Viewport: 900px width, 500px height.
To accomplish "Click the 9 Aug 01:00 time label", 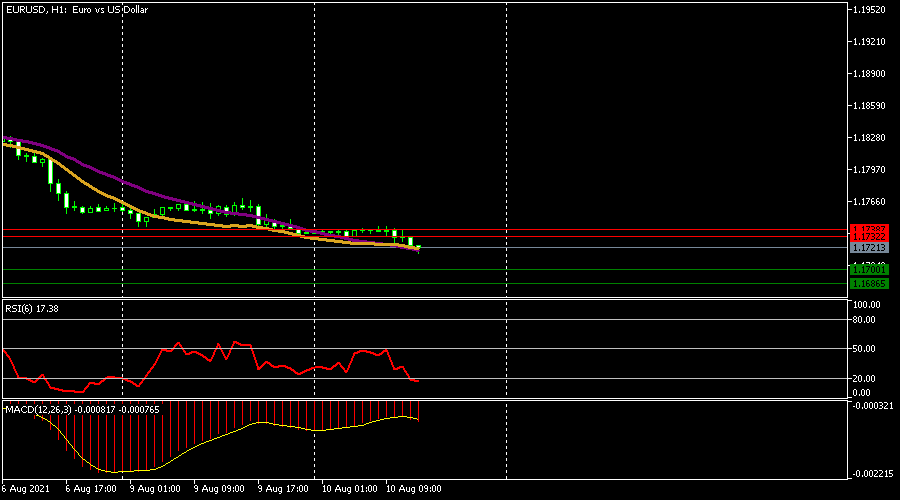I will click(x=157, y=490).
